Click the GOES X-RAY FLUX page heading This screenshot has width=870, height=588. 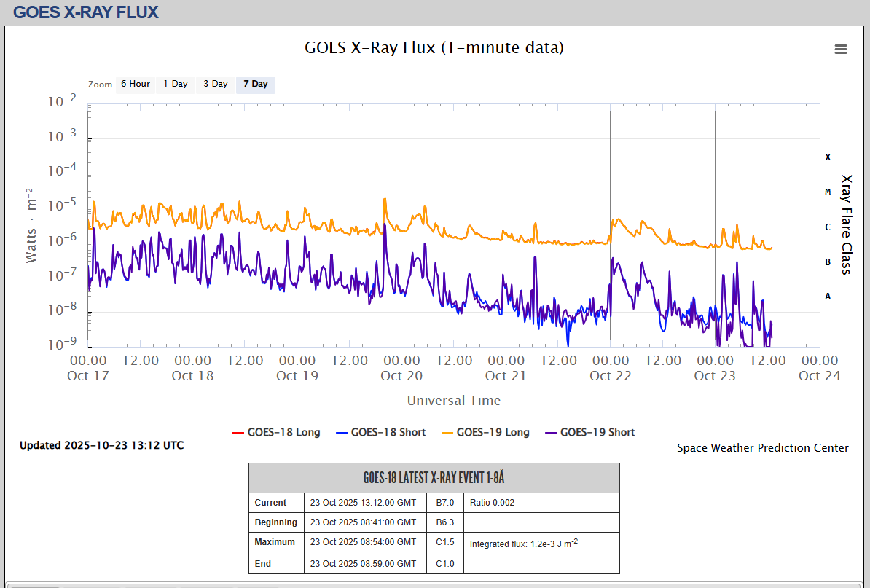click(85, 12)
